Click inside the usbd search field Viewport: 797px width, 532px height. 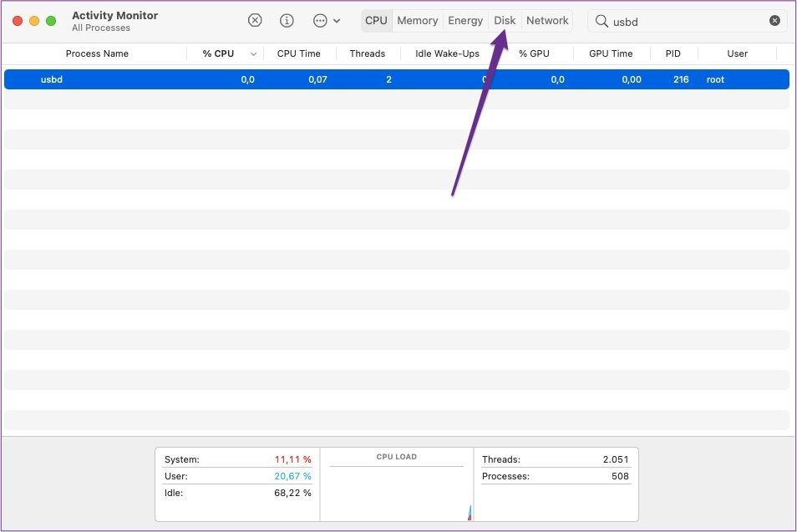688,22
